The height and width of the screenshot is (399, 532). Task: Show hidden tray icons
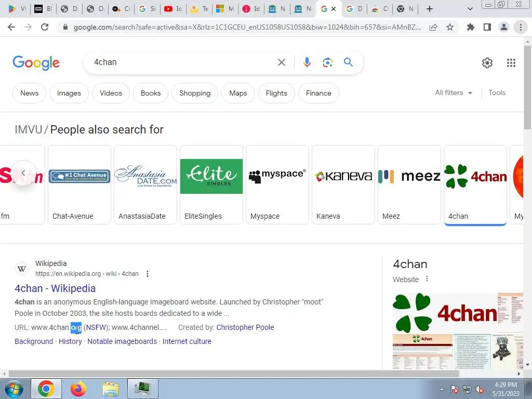coord(442,390)
